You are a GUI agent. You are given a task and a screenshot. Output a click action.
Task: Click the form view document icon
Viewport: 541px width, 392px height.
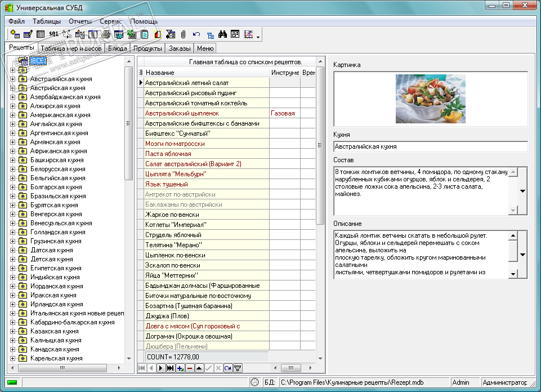click(92, 34)
